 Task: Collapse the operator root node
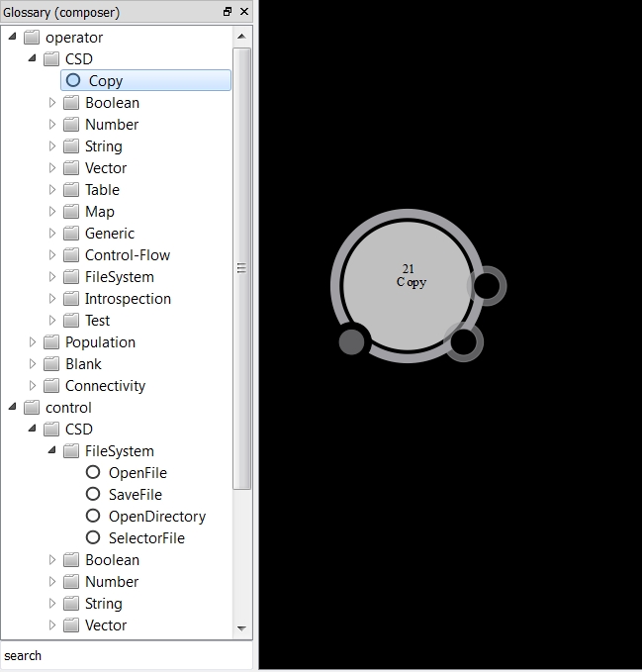click(13, 37)
